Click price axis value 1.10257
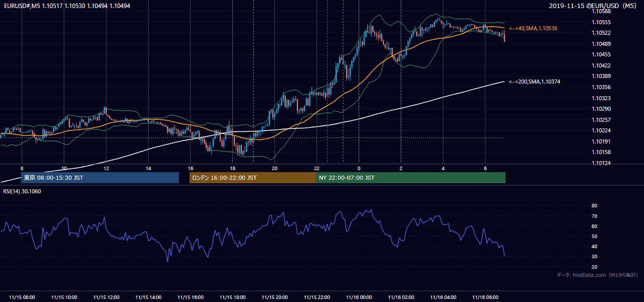The height and width of the screenshot is (302, 644). (x=601, y=120)
